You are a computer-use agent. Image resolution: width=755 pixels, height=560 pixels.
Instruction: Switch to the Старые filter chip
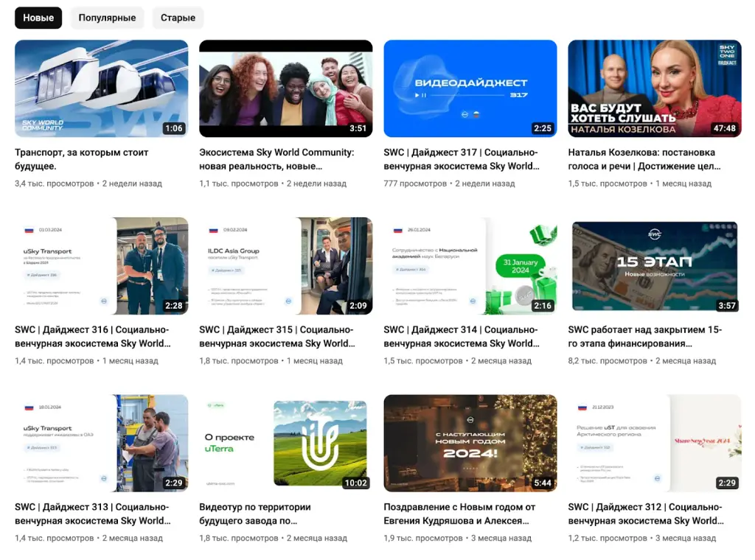coord(178,18)
